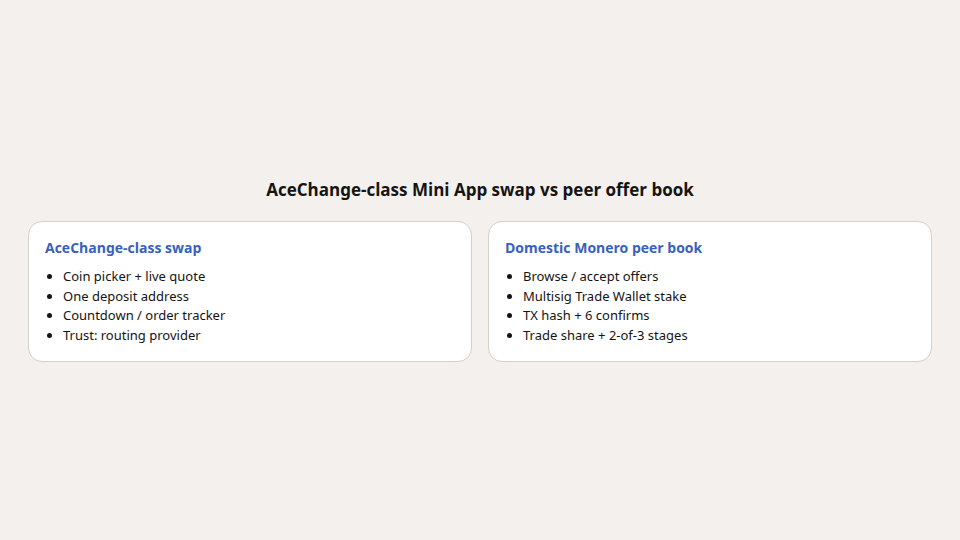Select the AceChange-class swap heading
Viewport: 960px width, 540px height.
123,248
